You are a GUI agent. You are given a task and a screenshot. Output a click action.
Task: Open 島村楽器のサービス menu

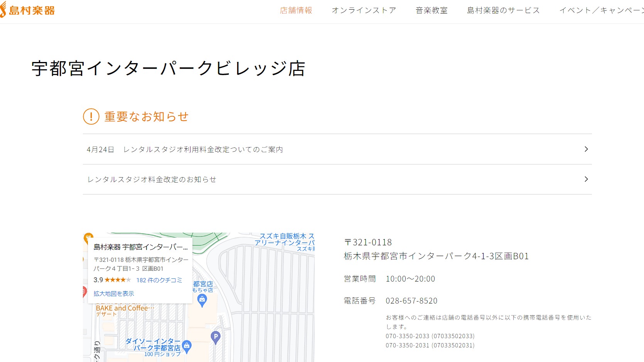(x=503, y=10)
